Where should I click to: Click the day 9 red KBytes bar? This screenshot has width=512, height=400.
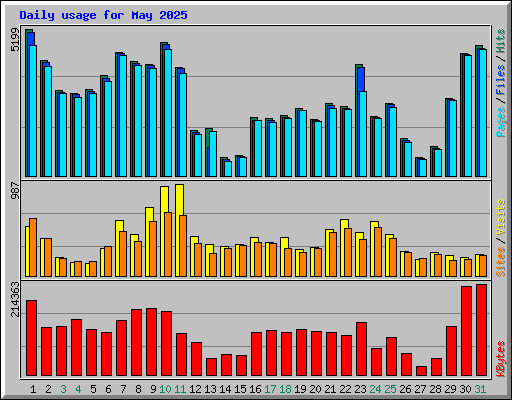(152, 342)
